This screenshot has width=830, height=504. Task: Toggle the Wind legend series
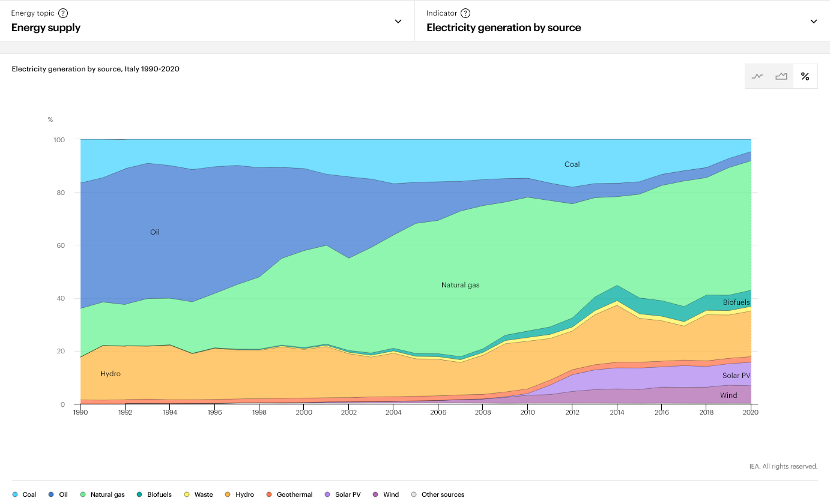[386, 494]
